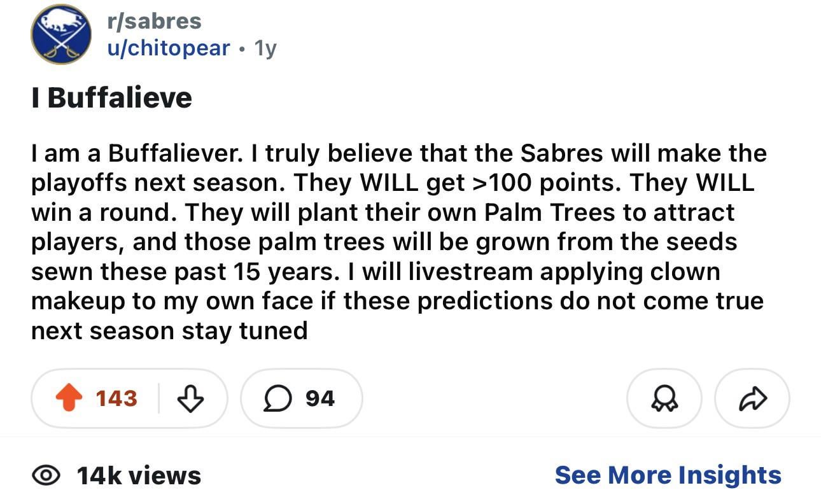Open comments via the 94 count
The image size is (821, 504).
tap(320, 398)
